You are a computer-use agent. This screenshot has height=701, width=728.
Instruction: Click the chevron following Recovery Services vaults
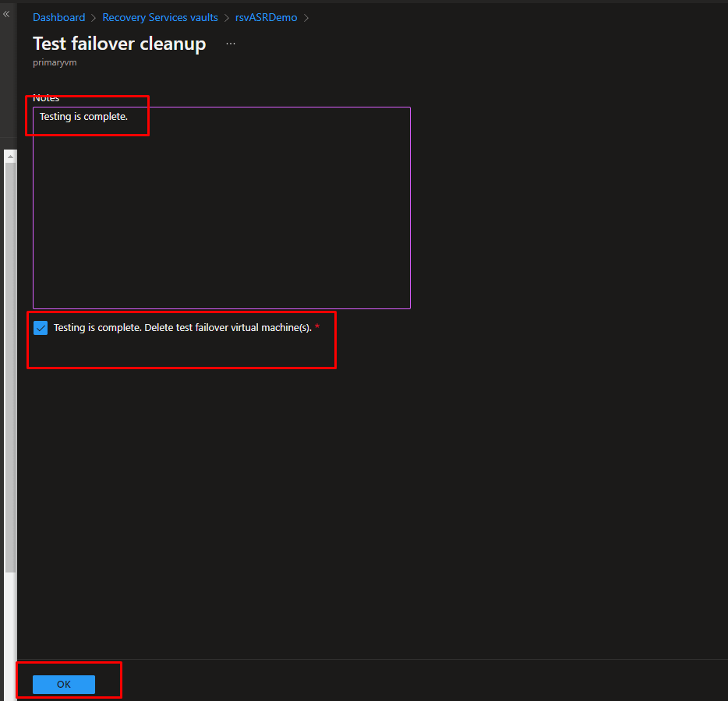[227, 18]
